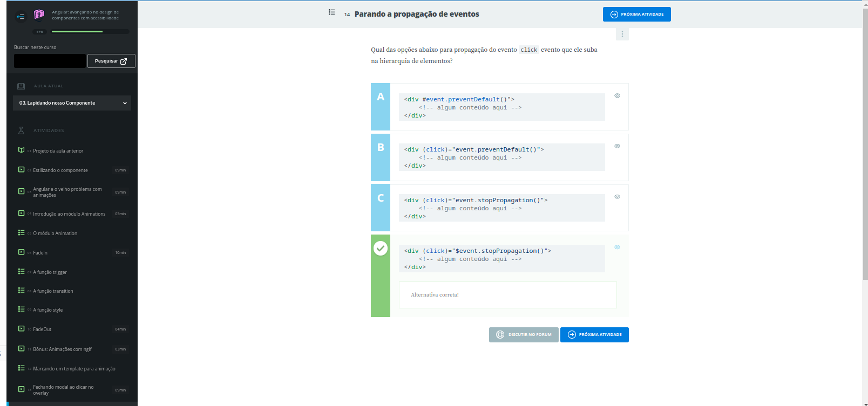Screen dimensions: 868x406
Task: Click the list icon for O módulo Animation
Action: click(x=21, y=233)
